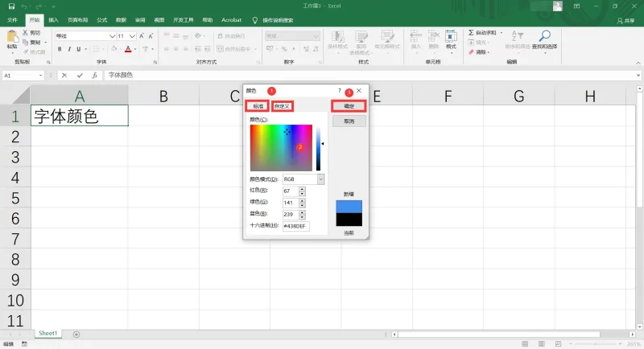Expand the Name Box A1 dropdown
The height and width of the screenshot is (349, 644).
[x=40, y=76]
